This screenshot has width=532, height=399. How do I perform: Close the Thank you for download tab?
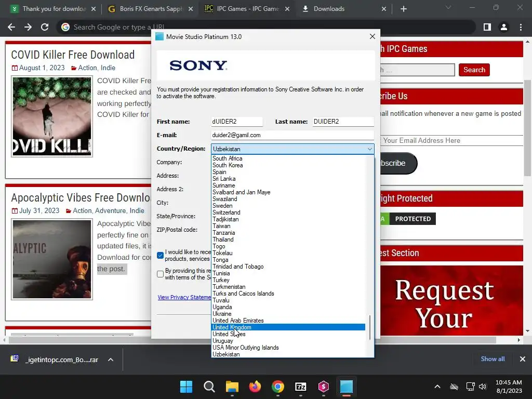pos(94,9)
